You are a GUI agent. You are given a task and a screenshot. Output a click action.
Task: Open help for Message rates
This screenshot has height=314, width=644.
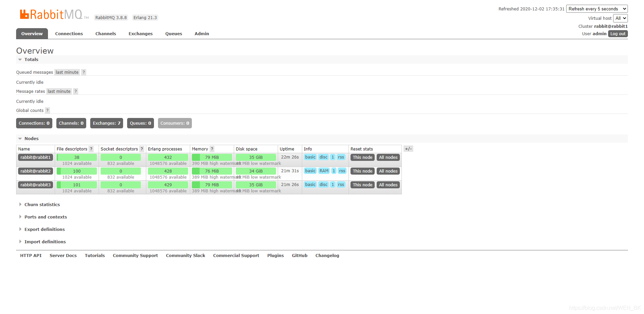point(76,91)
